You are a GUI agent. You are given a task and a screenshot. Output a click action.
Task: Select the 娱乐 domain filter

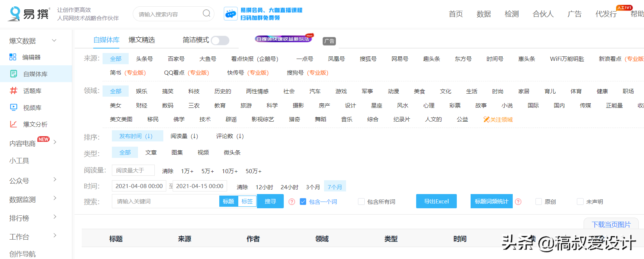(142, 91)
